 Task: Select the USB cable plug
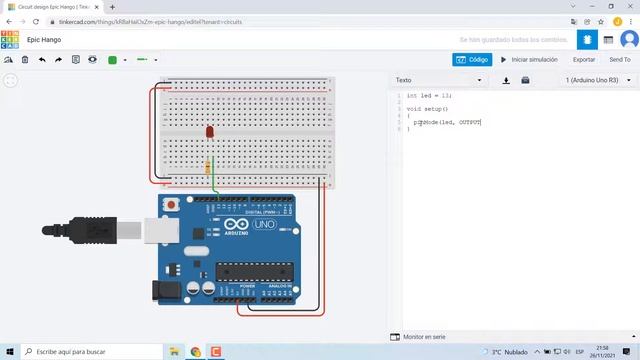tap(92, 231)
